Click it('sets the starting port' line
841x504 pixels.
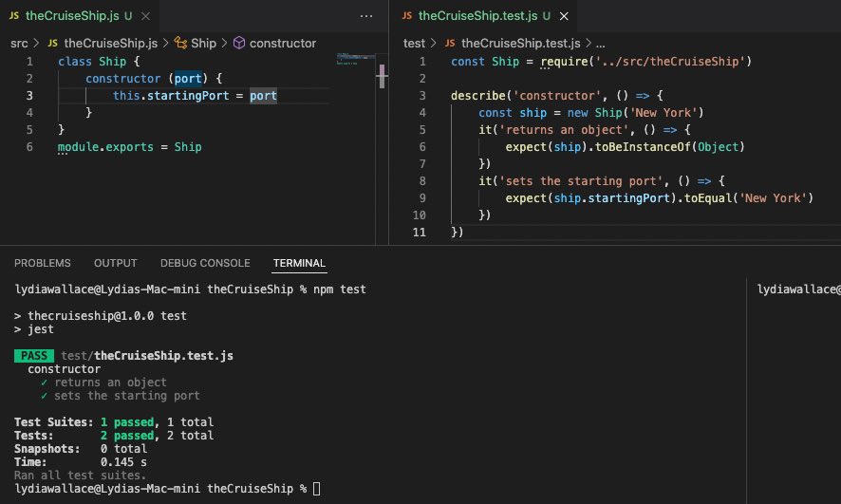[601, 180]
